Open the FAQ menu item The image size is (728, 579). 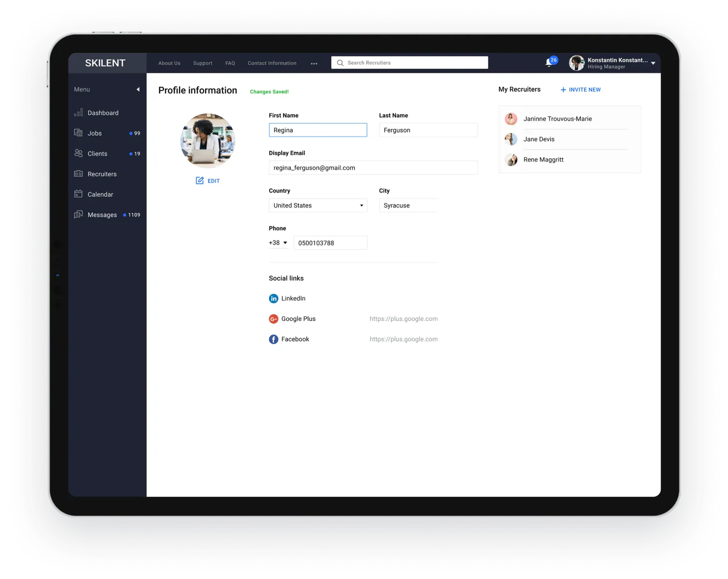click(230, 63)
